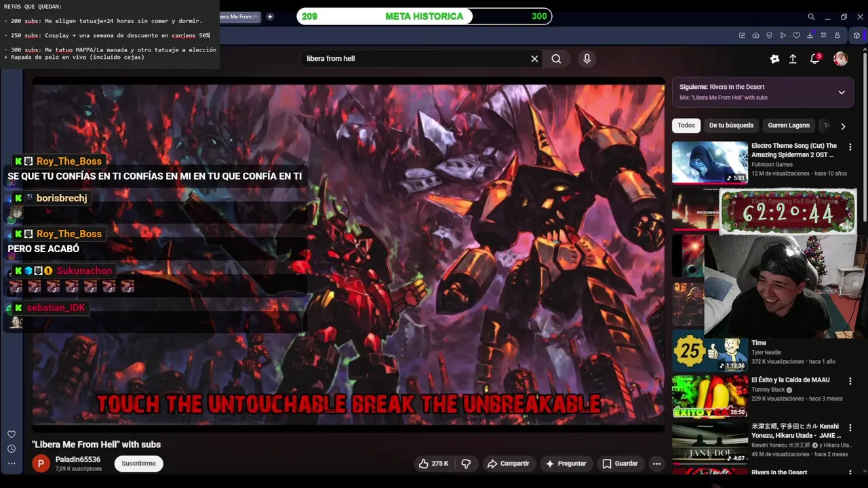Screen dimensions: 868x488
Task: Click the main video player area
Action: coord(349,255)
